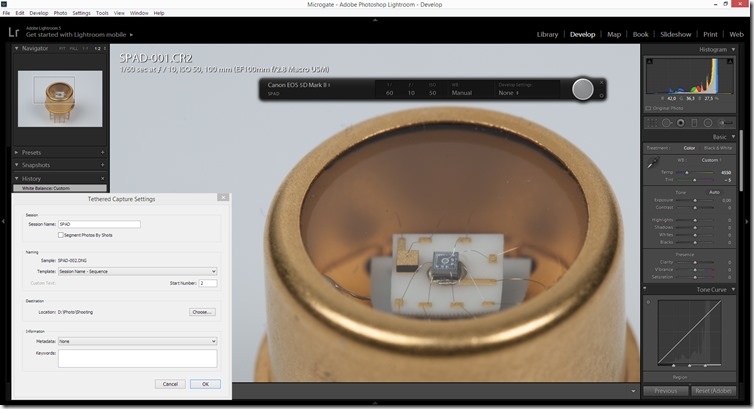Toggle the Tone Curve panel switch
This screenshot has width=754, height=409.
click(645, 289)
